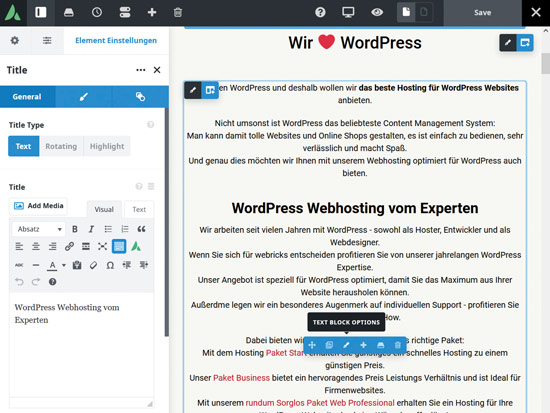The height and width of the screenshot is (413, 550).
Task: Open the library drawer icon
Action: point(69,13)
